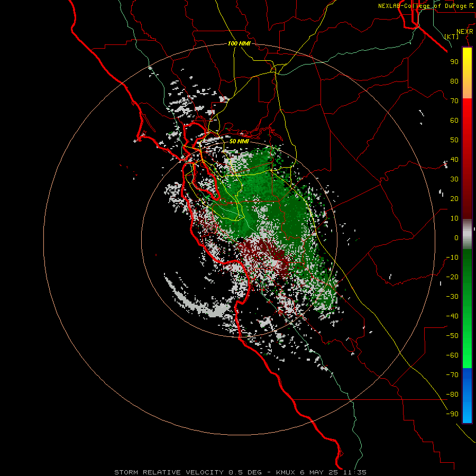The width and height of the screenshot is (476, 476).
Task: Click the 50 NMI range ring label
Action: tap(239, 141)
